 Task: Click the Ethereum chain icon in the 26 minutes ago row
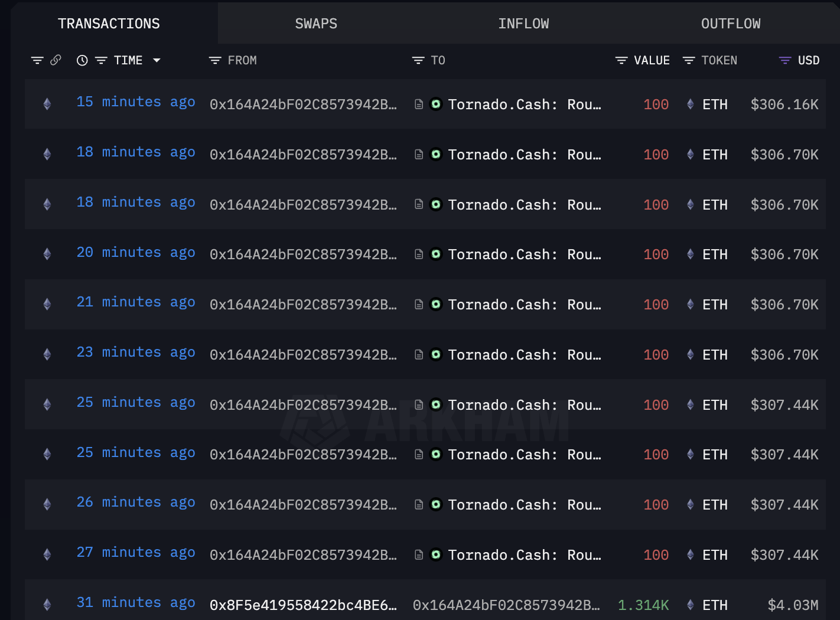point(47,505)
